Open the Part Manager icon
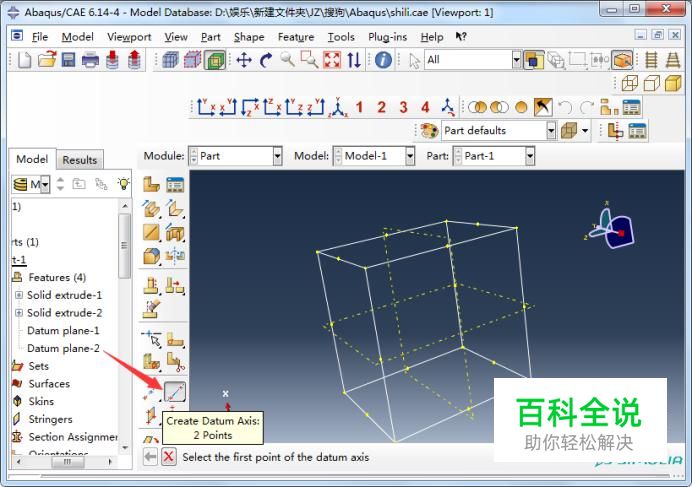Image resolution: width=692 pixels, height=487 pixels. pyautogui.click(x=175, y=185)
